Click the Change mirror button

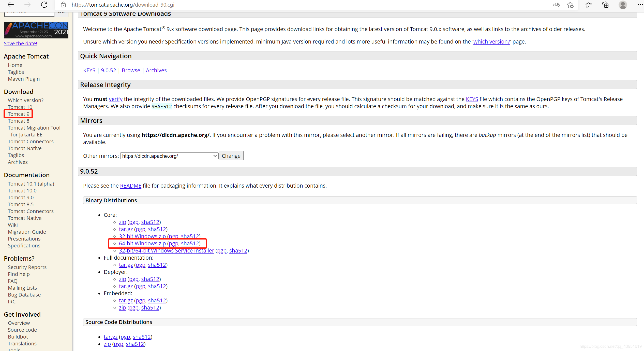click(231, 156)
